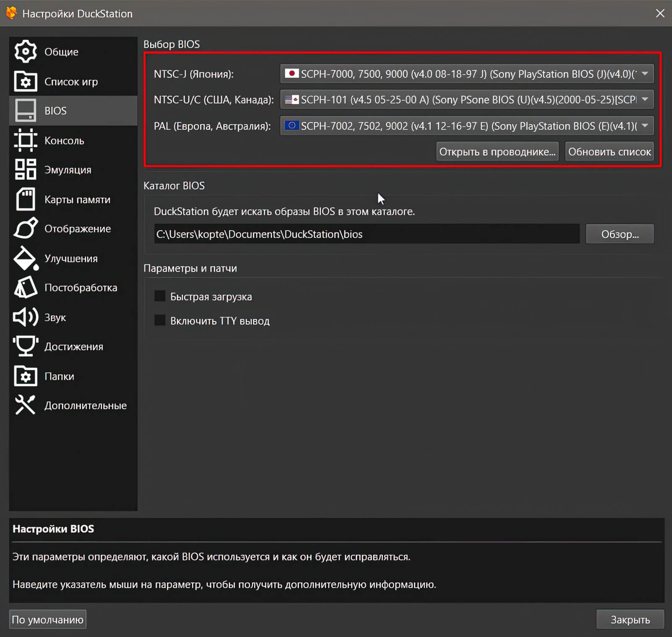Click the Japan flag in NTSC-J dropdown

(x=291, y=73)
